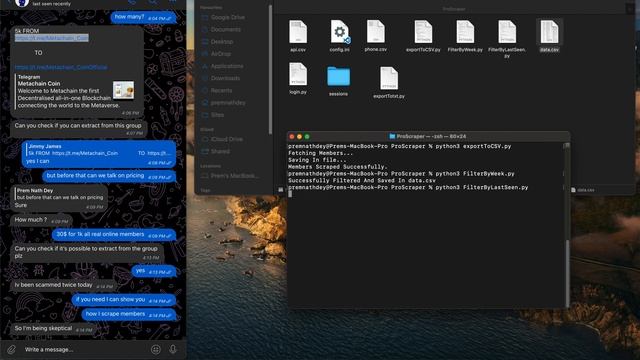Select login.py in Finder
640x360 pixels.
point(298,78)
